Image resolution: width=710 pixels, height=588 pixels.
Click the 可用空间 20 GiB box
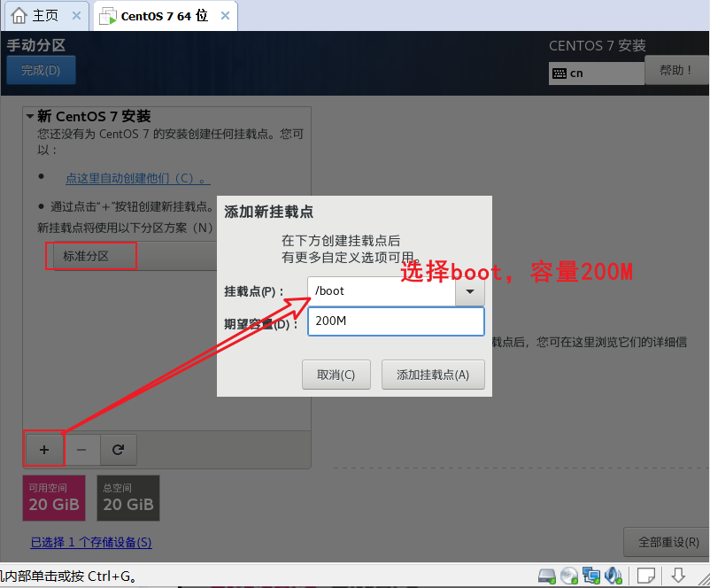click(x=54, y=498)
